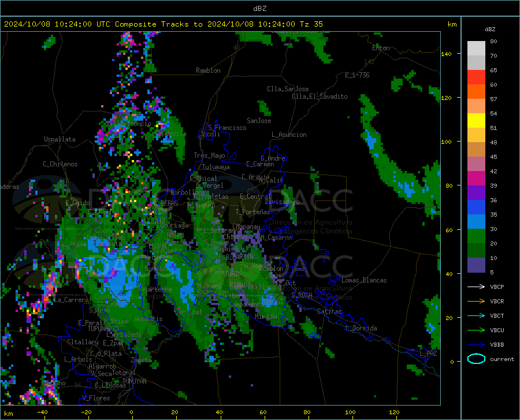This screenshot has width=520, height=420.
Task: Click the Gltallary place label
Action: pyautogui.click(x=83, y=342)
